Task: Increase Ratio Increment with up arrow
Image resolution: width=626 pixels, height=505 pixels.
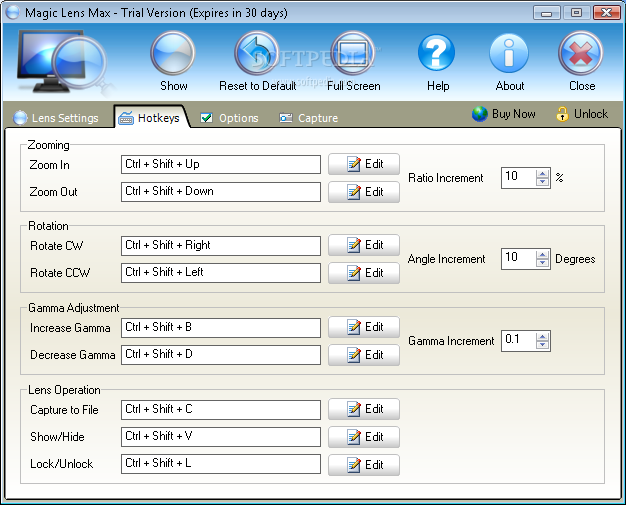Action: coord(542,174)
